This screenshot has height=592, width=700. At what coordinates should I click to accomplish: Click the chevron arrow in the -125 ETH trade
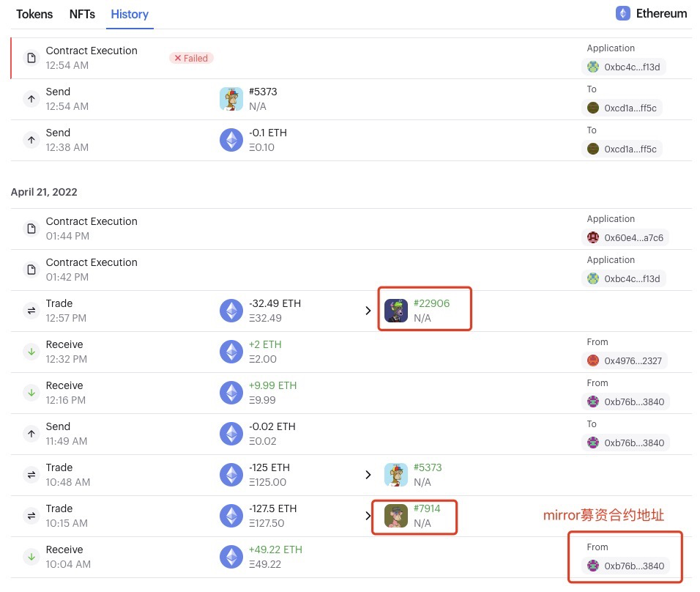pyautogui.click(x=368, y=475)
